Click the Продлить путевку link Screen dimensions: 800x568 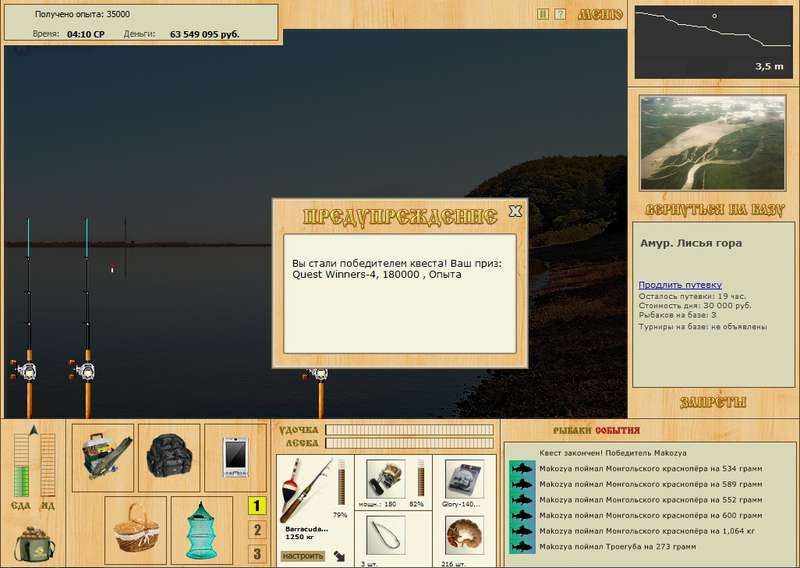pyautogui.click(x=680, y=285)
